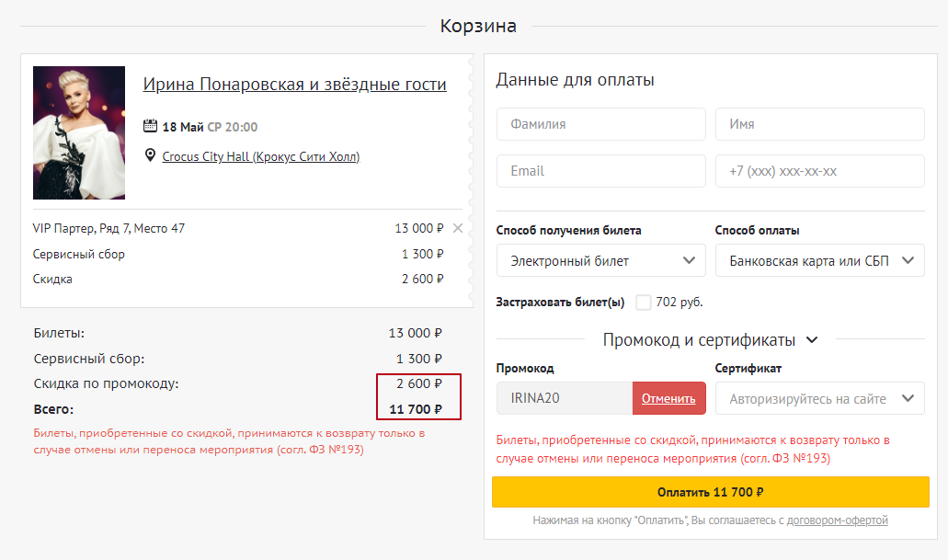The image size is (948, 560).
Task: Focus the Имя input field
Action: (x=819, y=124)
